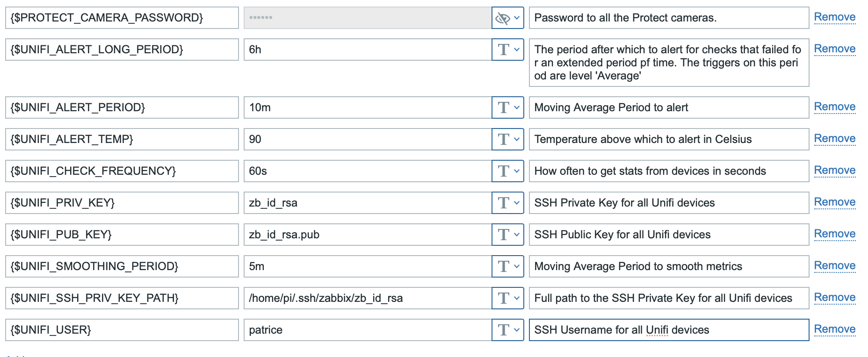Remove the PROTECT_CAMERA_PASSWORD macro
Image resolution: width=868 pixels, height=357 pixels.
(835, 17)
